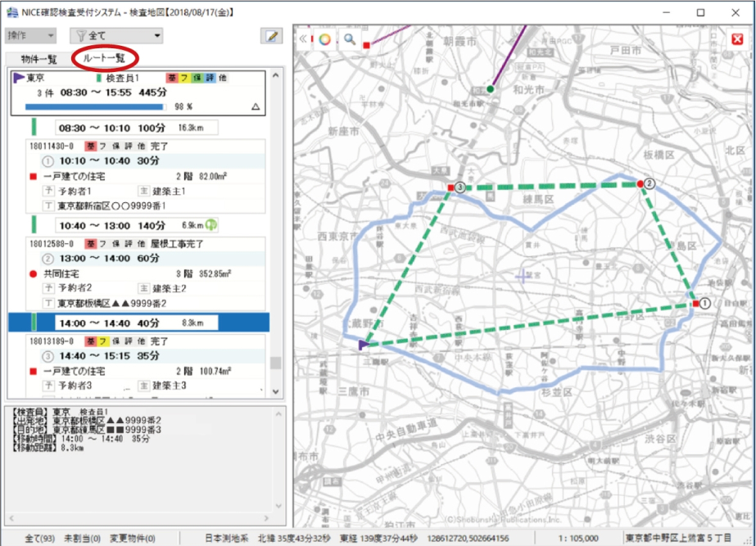Click 変更物件(0) in status bar

tap(132, 539)
